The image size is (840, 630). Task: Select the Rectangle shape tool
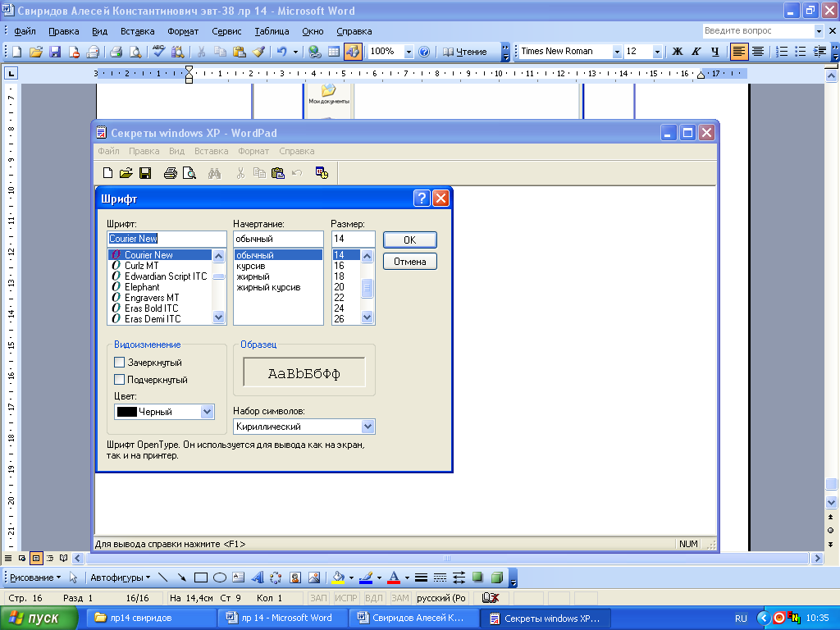tap(201, 577)
